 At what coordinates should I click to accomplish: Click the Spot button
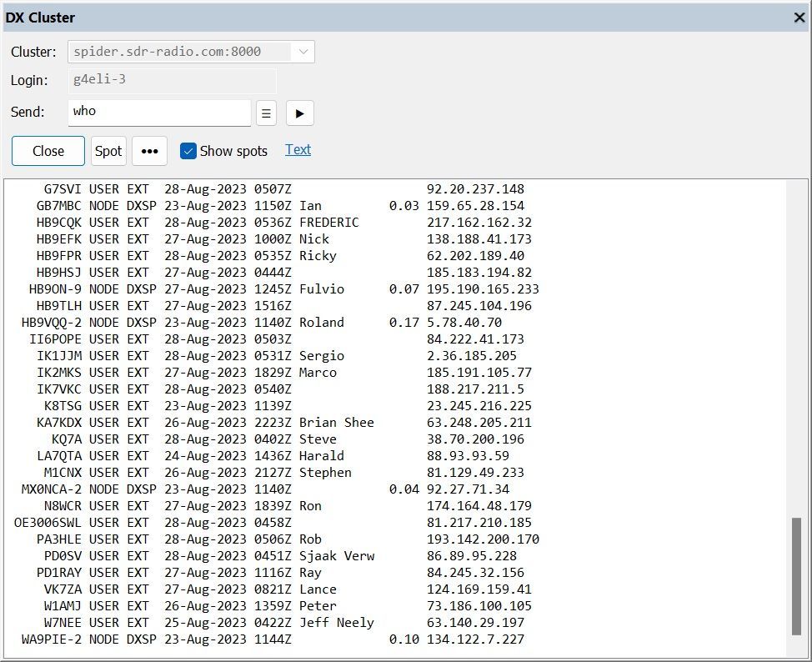pos(108,151)
